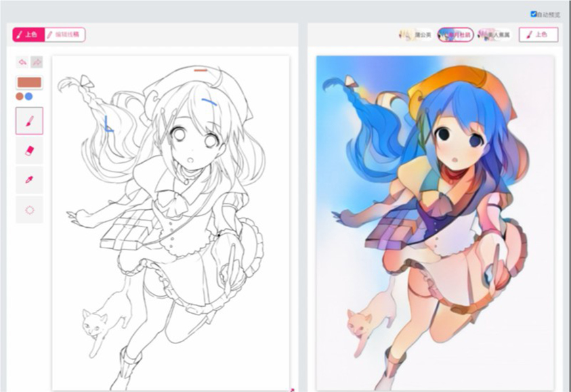Select the eraser tool
571x392 pixels.
pyautogui.click(x=30, y=150)
